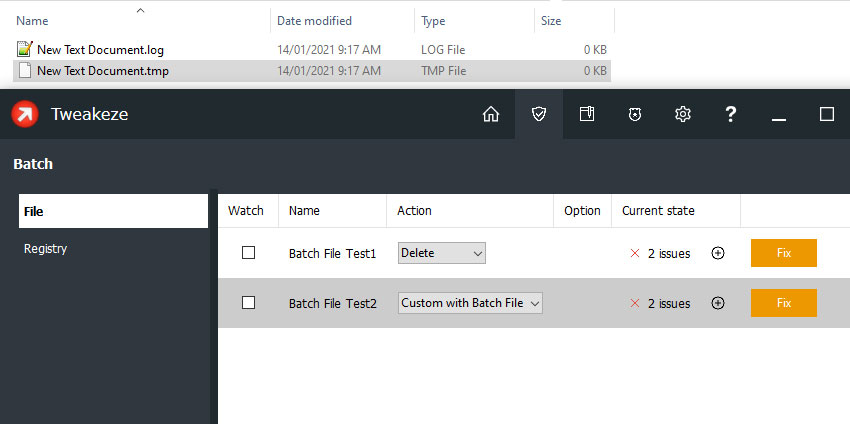Viewport: 850px width, 424px height.
Task: Select New Text Document.log file
Action: (x=100, y=50)
